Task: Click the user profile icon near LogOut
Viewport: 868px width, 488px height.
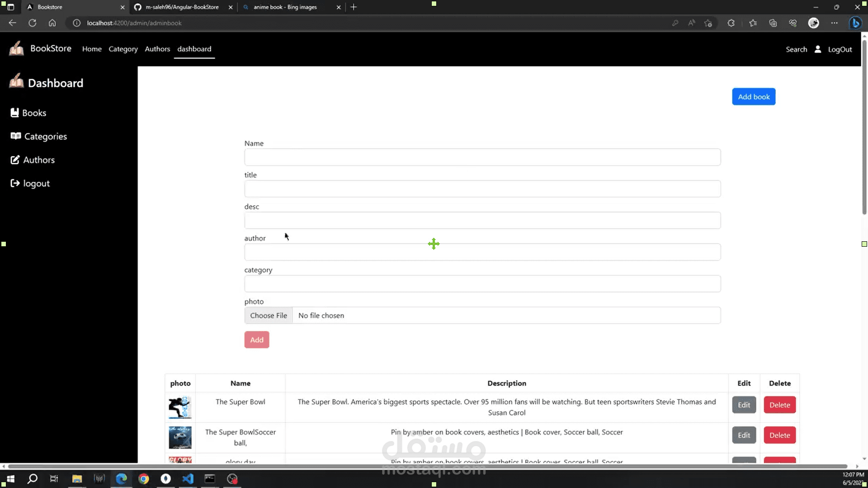Action: [818, 49]
